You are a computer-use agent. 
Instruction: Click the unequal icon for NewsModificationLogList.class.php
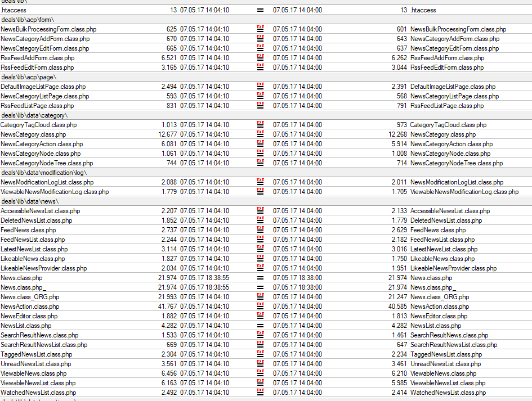[260, 182]
